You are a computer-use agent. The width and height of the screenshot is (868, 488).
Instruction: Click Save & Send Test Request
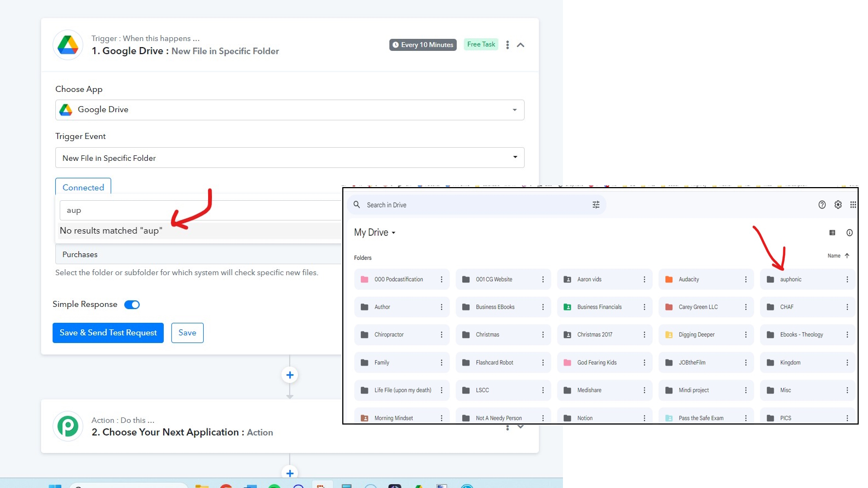pos(108,333)
